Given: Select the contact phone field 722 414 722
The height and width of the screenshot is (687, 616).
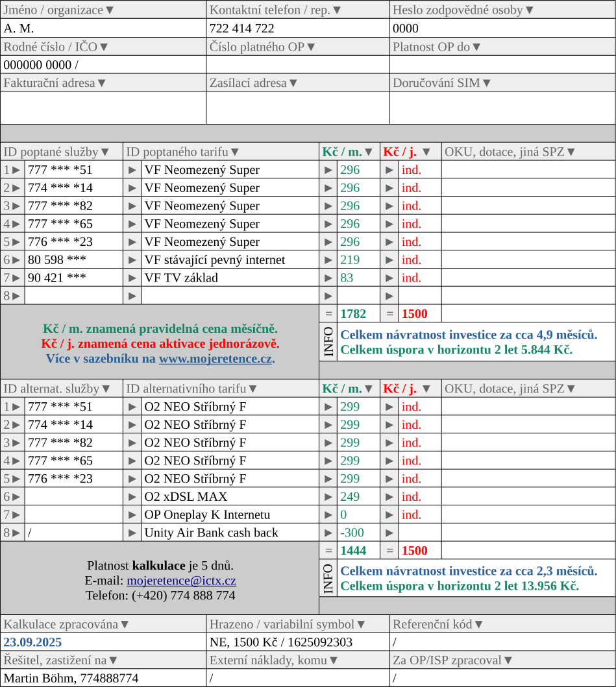Looking at the screenshot, I should pos(298,29).
